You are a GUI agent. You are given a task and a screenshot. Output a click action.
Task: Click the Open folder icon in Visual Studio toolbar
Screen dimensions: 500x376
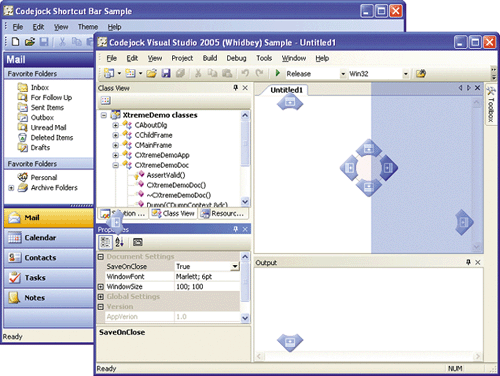click(151, 73)
